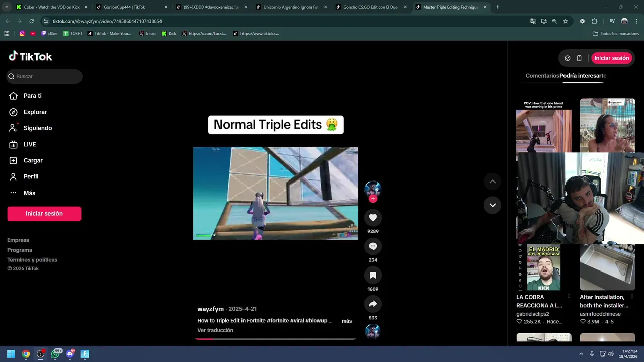The image size is (644, 362).
Task: Open the asmrfoodchinese author link
Action: [600, 314]
